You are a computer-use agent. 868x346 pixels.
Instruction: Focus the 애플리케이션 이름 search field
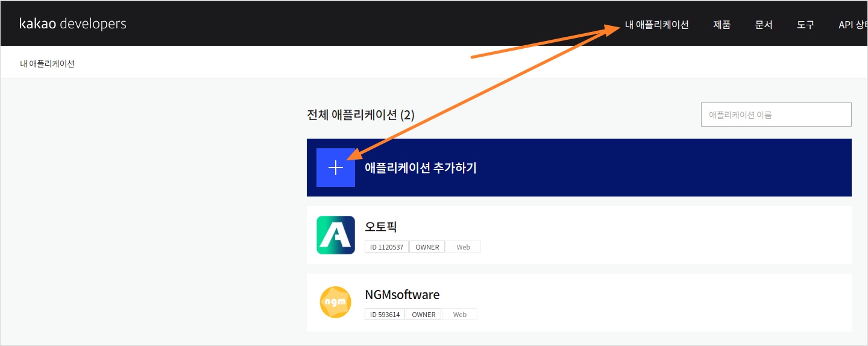(776, 115)
